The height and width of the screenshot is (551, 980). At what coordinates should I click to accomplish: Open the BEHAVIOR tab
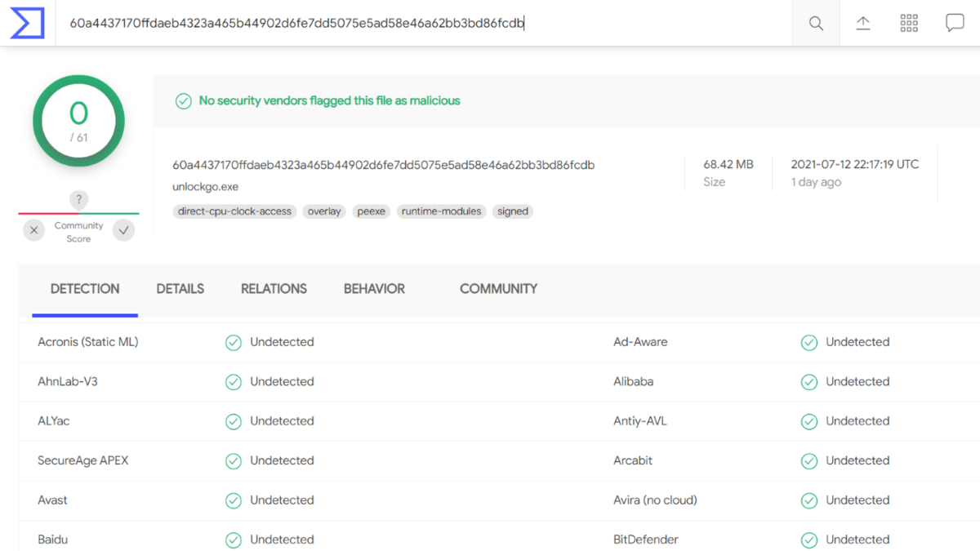pyautogui.click(x=374, y=288)
